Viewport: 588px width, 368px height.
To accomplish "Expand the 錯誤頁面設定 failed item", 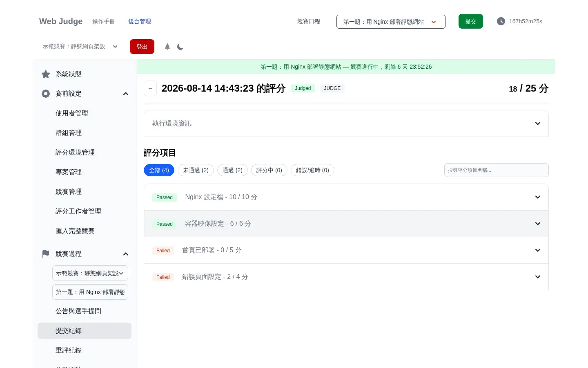I will (x=346, y=277).
